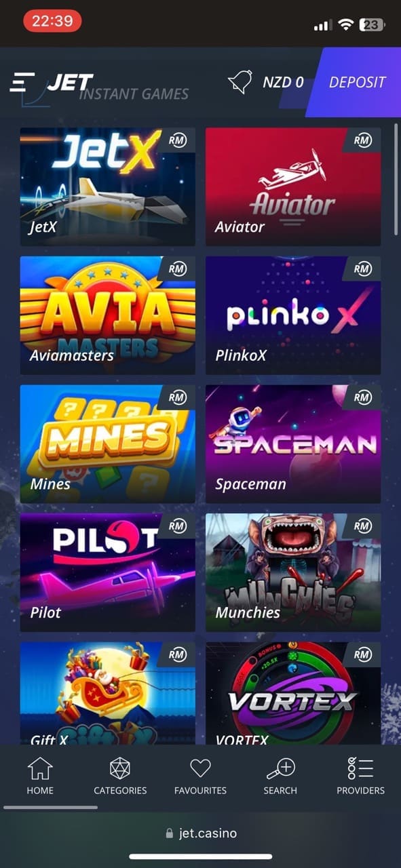The height and width of the screenshot is (868, 401).
Task: Tap the jet.casino address bar
Action: 201,833
